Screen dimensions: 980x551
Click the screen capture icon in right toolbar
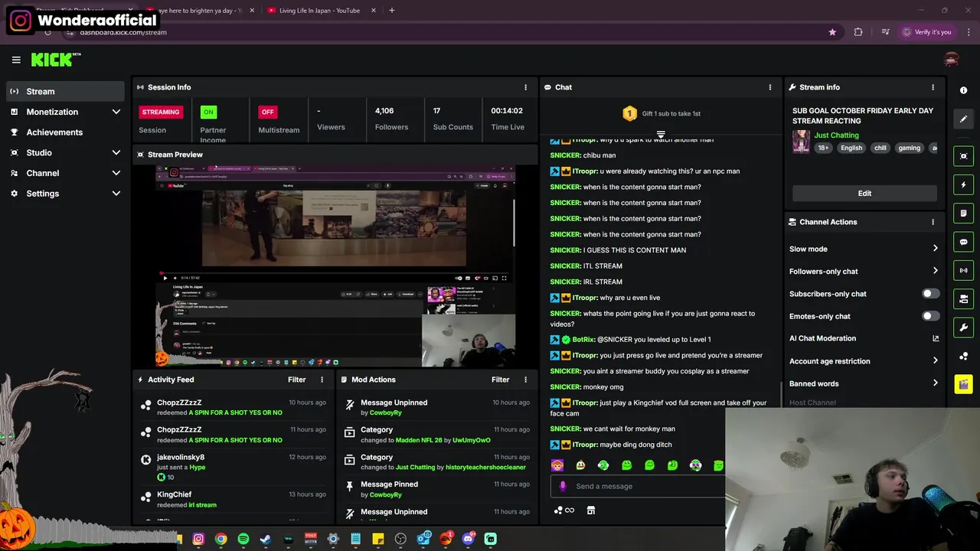(x=963, y=156)
